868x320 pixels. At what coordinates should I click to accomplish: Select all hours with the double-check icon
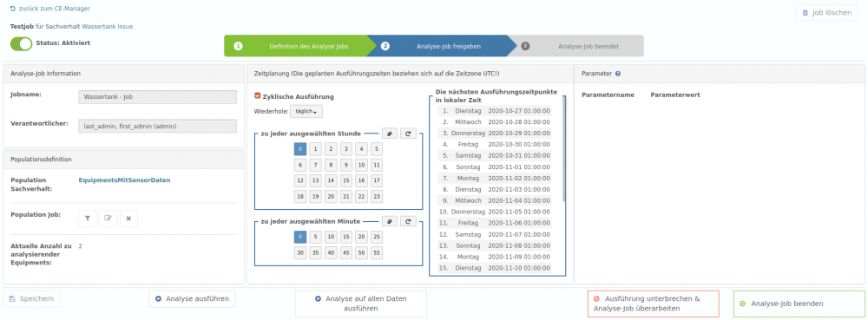[390, 134]
